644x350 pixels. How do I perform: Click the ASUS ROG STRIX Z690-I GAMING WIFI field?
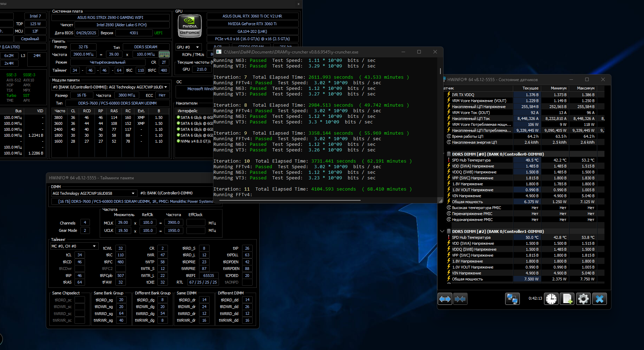pyautogui.click(x=111, y=17)
